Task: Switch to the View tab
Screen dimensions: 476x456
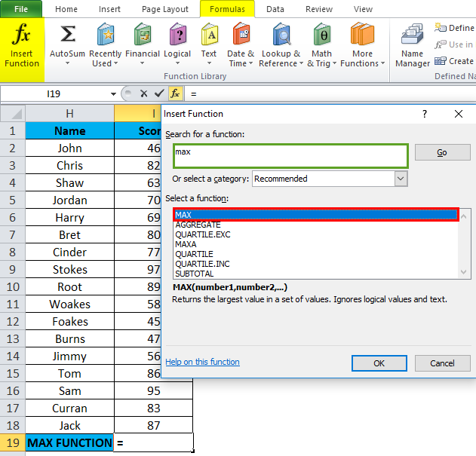Action: [363, 9]
